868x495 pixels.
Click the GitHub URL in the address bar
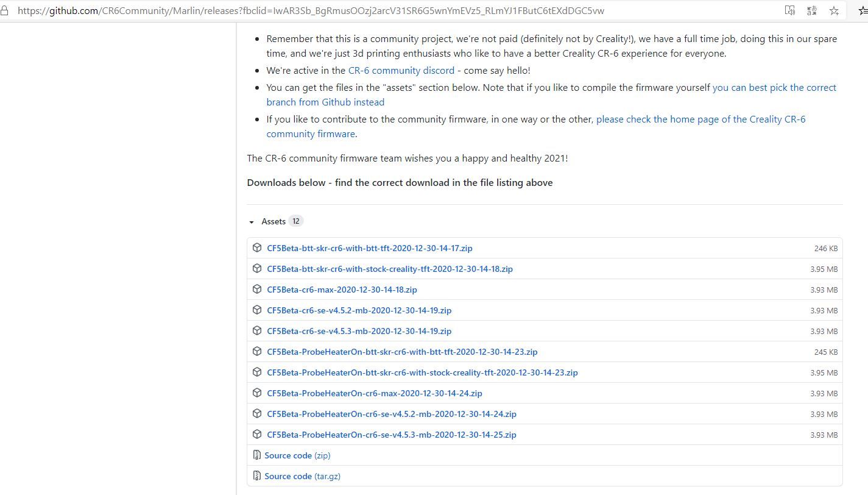311,10
